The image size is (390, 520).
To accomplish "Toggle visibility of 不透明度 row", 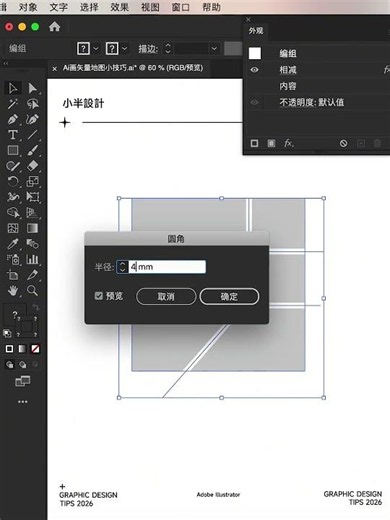I will (x=254, y=102).
